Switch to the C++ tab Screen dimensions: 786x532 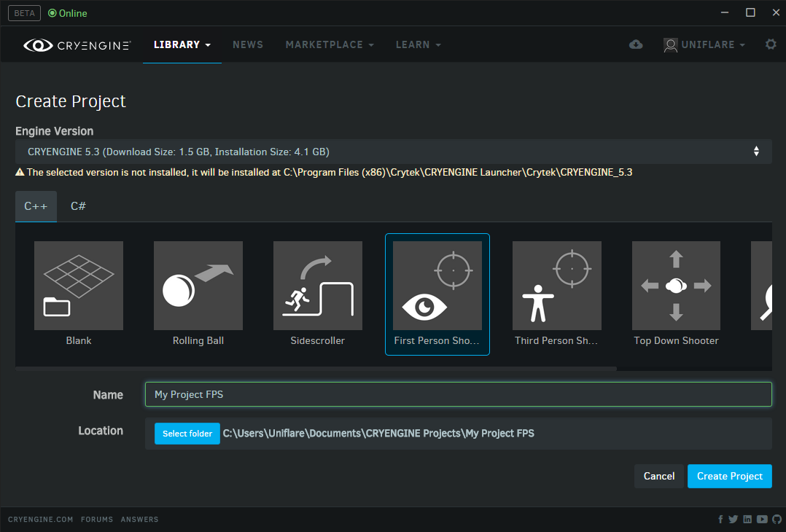36,206
